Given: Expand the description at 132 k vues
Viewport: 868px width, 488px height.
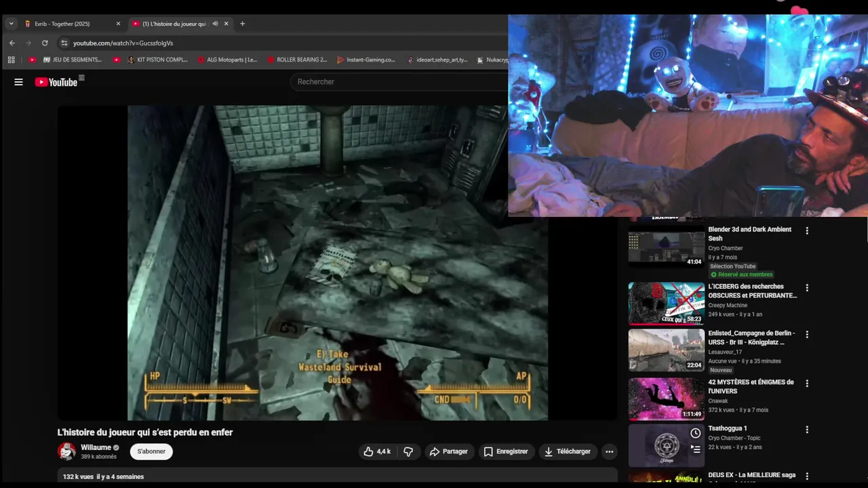Looking at the screenshot, I should 337,477.
